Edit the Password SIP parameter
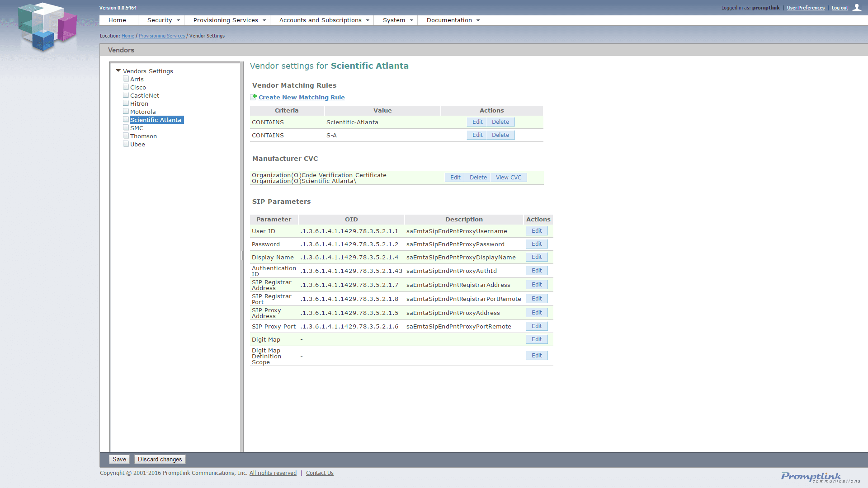 [537, 244]
